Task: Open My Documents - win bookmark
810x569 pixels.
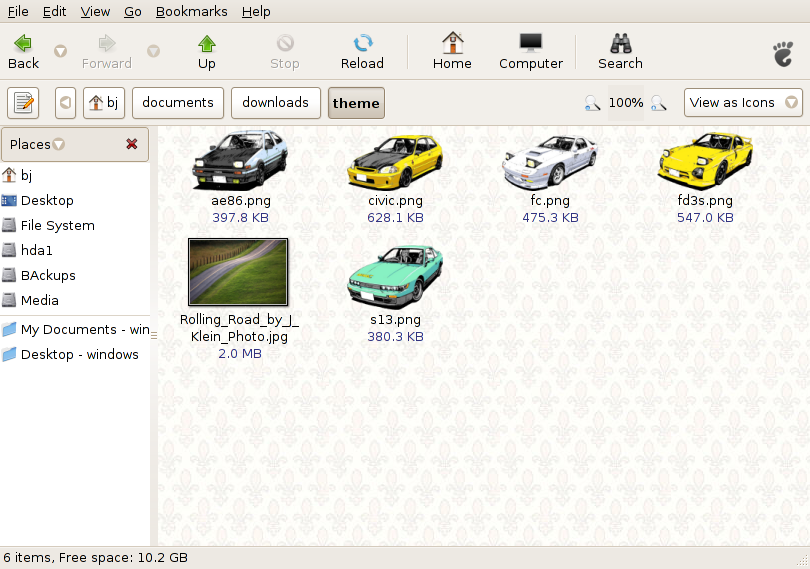Action: 75,329
